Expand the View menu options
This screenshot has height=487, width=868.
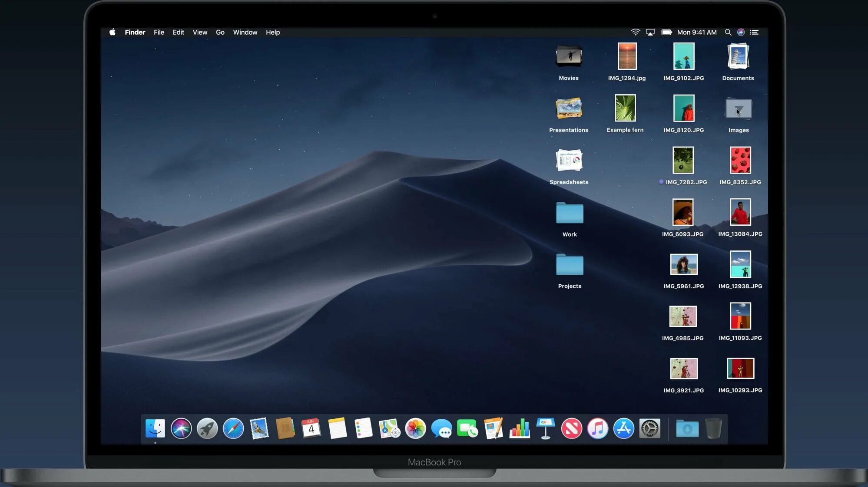click(x=200, y=32)
